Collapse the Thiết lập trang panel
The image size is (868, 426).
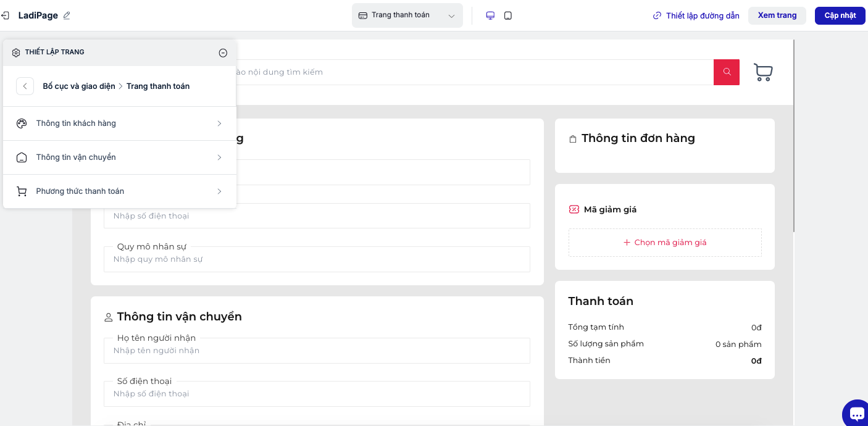pyautogui.click(x=223, y=52)
